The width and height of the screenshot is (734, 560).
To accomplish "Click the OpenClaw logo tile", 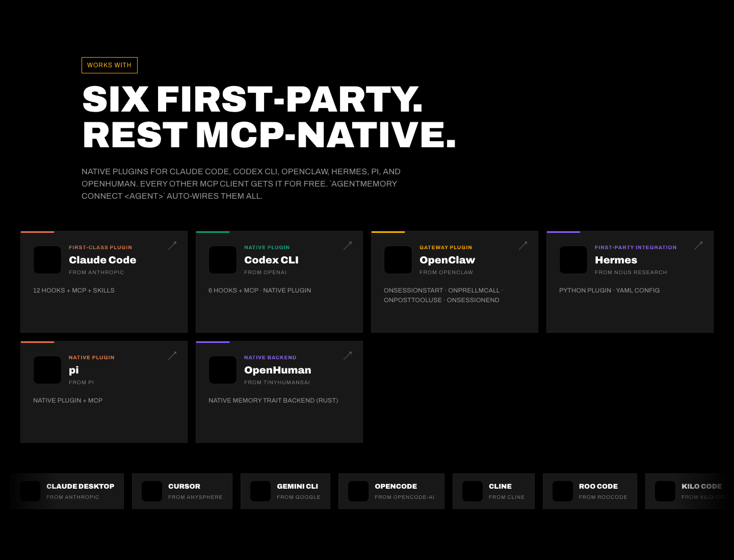I will click(398, 260).
